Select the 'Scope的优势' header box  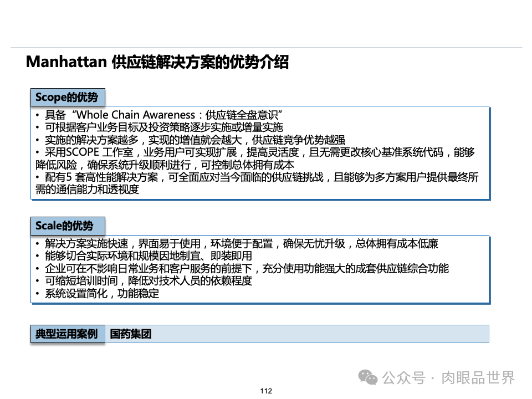[x=68, y=98]
